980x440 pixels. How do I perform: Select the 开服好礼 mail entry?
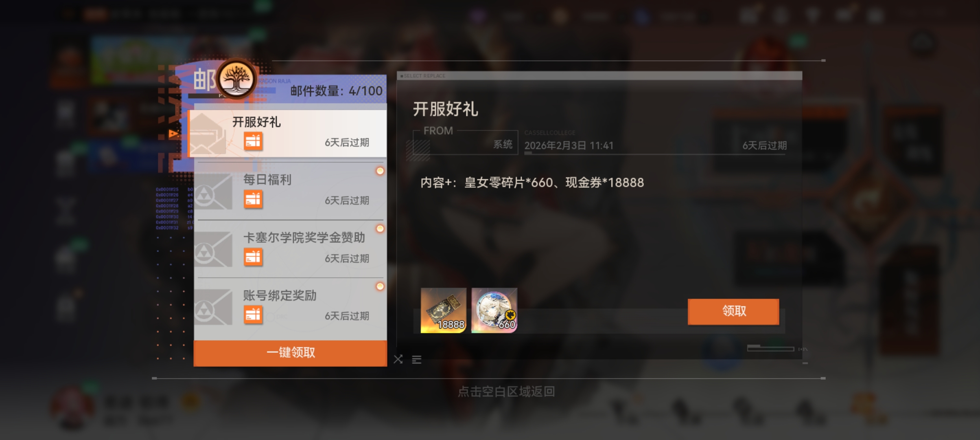[x=287, y=133]
